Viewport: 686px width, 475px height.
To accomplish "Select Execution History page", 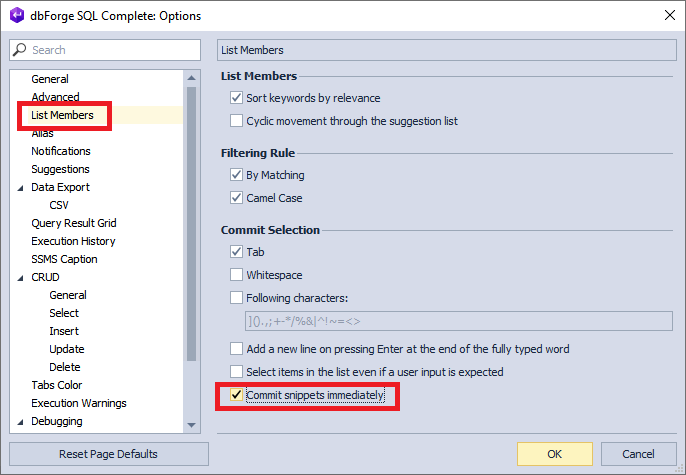I will (73, 241).
